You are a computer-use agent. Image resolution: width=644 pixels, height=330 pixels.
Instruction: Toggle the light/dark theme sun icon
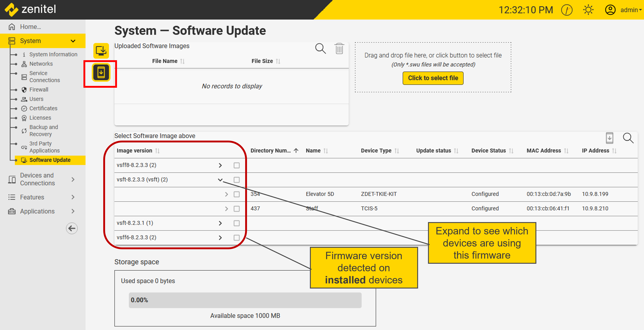[588, 10]
